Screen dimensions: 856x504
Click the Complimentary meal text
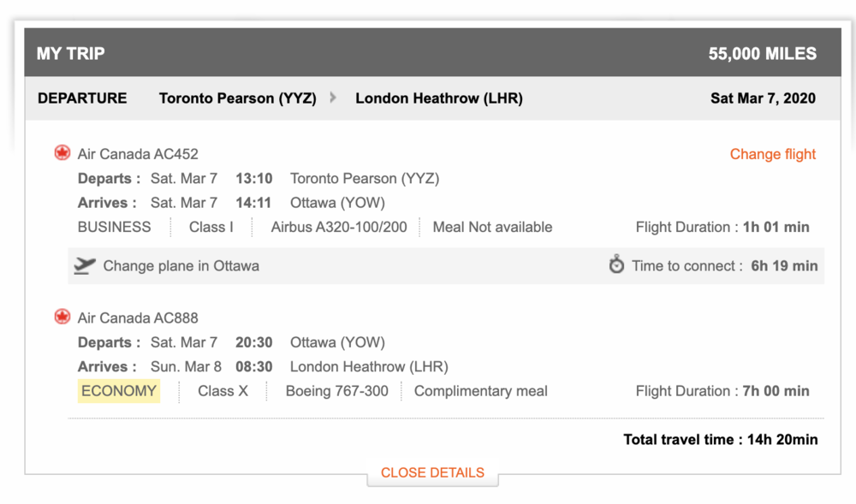coord(480,391)
